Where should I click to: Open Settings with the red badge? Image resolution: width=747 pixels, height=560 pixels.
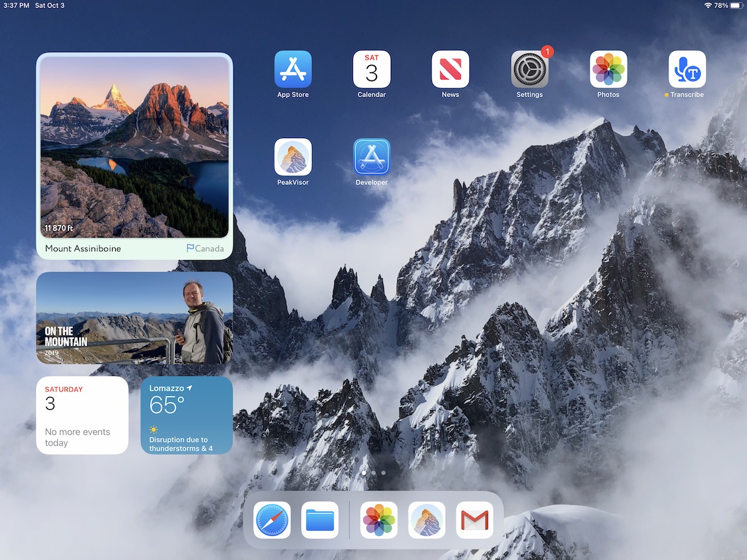click(x=529, y=70)
